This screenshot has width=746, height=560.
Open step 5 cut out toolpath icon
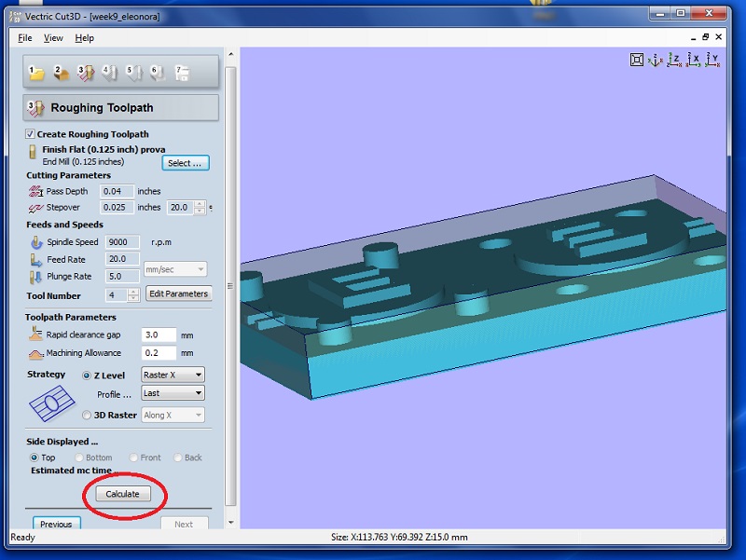[x=133, y=73]
